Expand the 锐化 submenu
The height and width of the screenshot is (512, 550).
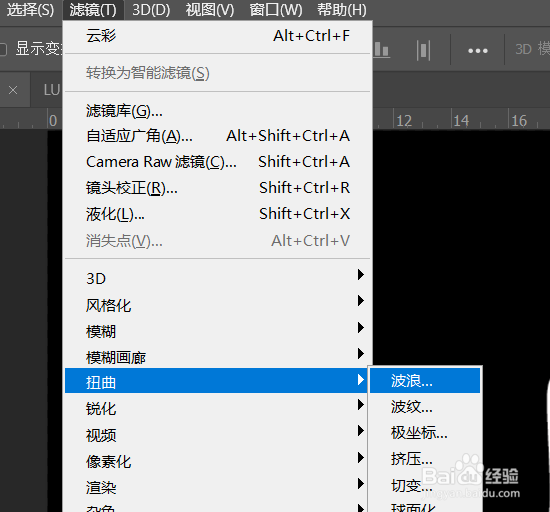pos(216,408)
